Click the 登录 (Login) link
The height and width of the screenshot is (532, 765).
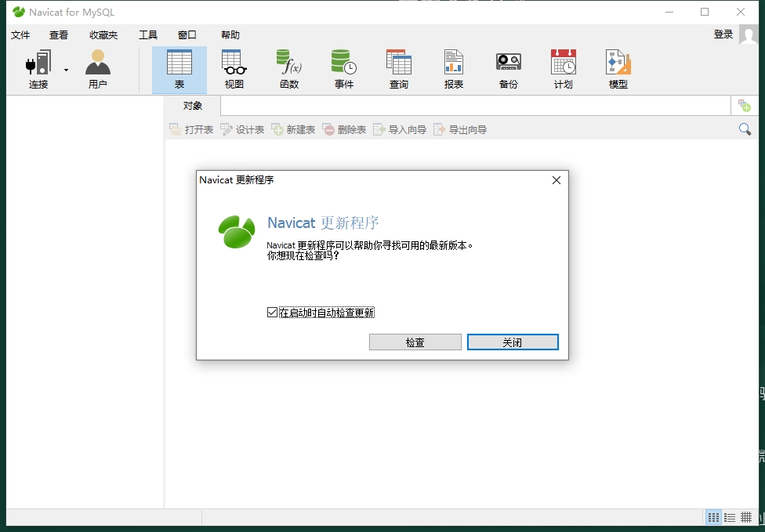[723, 34]
